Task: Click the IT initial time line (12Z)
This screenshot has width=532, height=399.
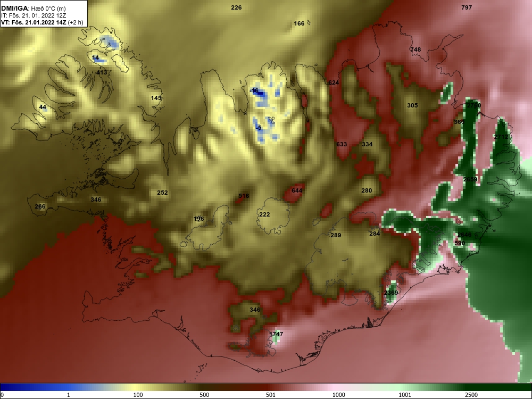Action: coord(33,15)
